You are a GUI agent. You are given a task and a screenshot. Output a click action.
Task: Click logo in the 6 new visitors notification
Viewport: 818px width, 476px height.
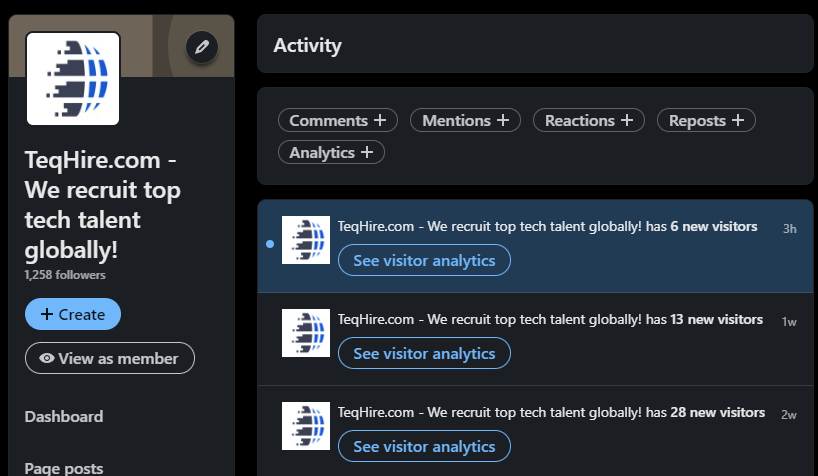click(x=306, y=240)
